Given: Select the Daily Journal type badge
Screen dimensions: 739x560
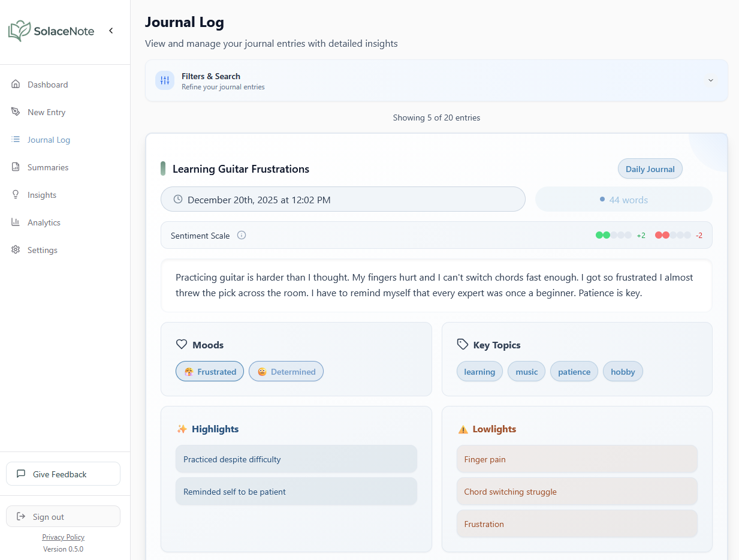Looking at the screenshot, I should (x=650, y=168).
